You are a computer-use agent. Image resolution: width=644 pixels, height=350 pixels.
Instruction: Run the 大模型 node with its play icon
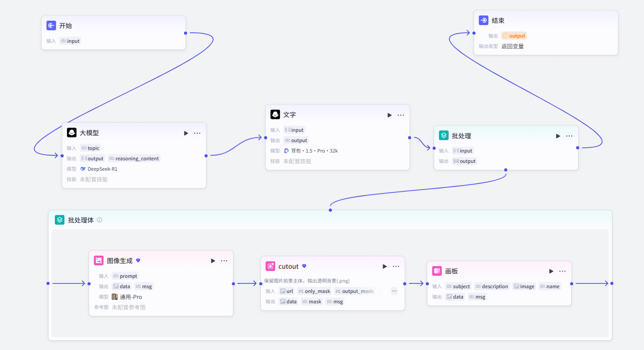(186, 133)
